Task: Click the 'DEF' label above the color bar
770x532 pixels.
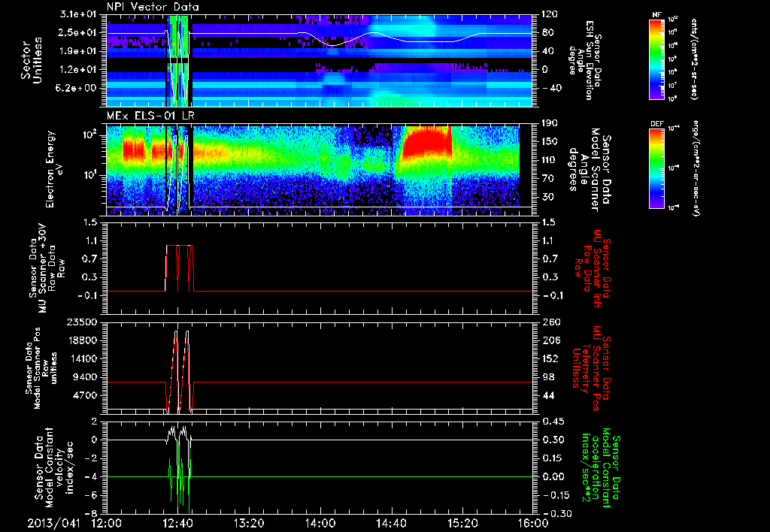Action: [656, 124]
